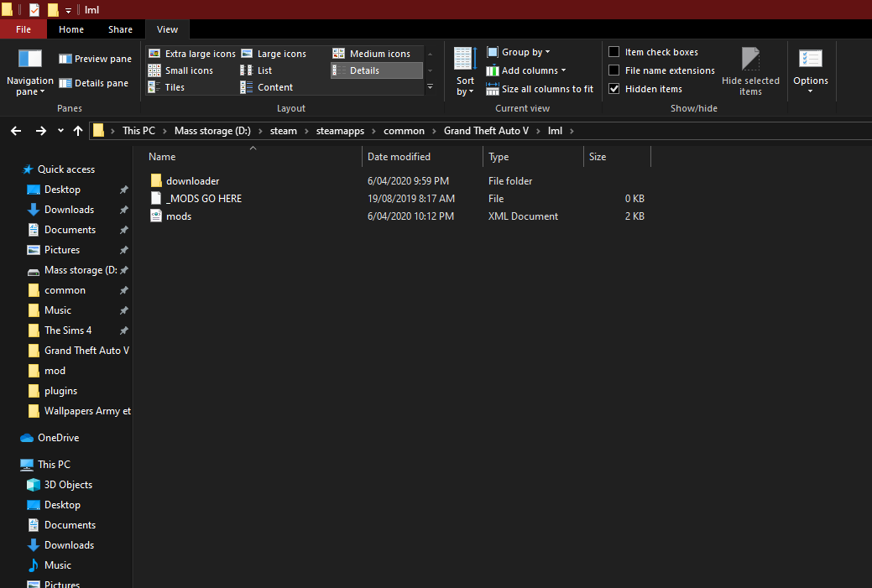The image size is (872, 588).
Task: Open pinned Desktop under Quick access
Action: pyautogui.click(x=62, y=190)
